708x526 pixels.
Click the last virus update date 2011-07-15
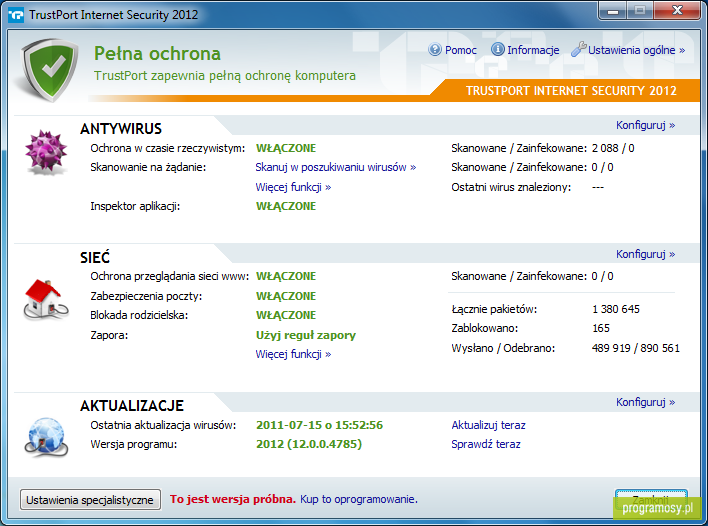coord(319,425)
